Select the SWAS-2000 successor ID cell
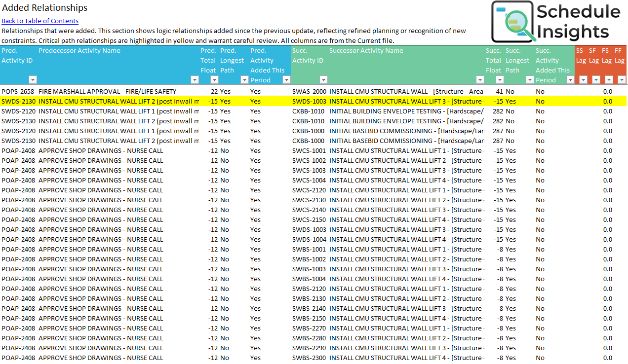The image size is (628, 364). click(309, 91)
